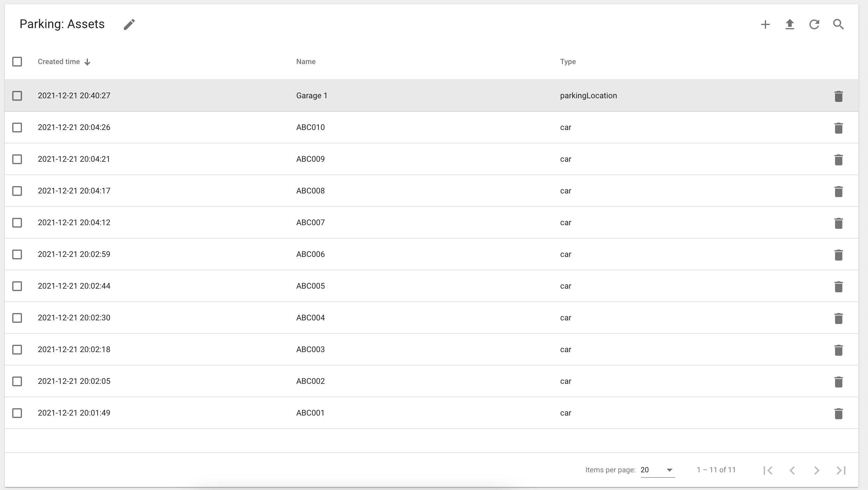
Task: Check the ABC009 row checkbox
Action: tap(17, 159)
